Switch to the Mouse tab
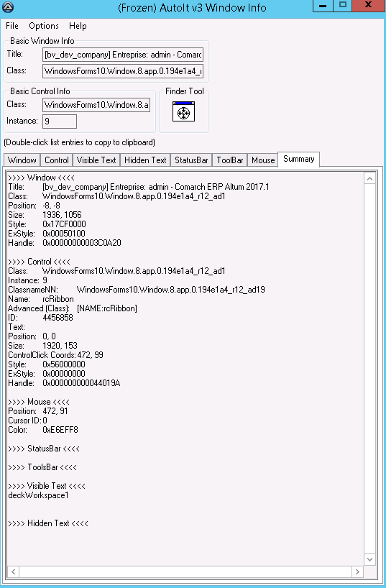 pos(263,160)
